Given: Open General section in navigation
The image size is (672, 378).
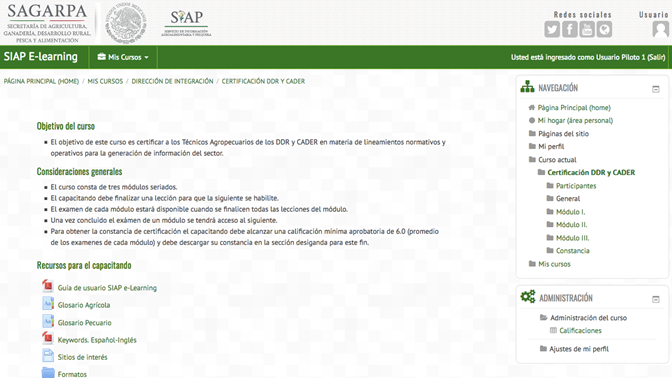Looking at the screenshot, I should click(568, 198).
